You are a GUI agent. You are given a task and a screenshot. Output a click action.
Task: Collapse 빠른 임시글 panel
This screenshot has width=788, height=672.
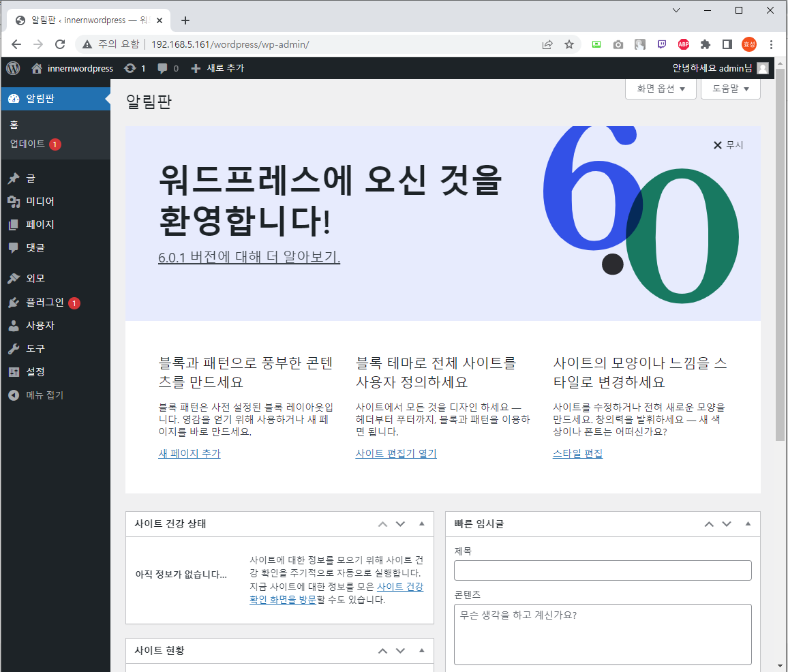(x=748, y=523)
